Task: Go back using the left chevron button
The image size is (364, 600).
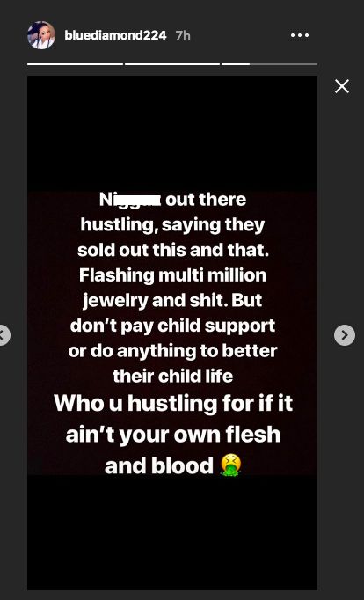Action: pos(4,335)
